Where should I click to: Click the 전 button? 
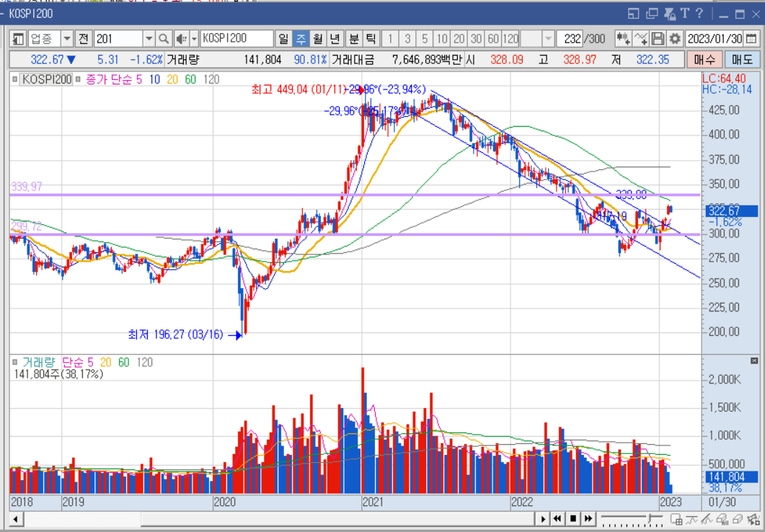84,38
